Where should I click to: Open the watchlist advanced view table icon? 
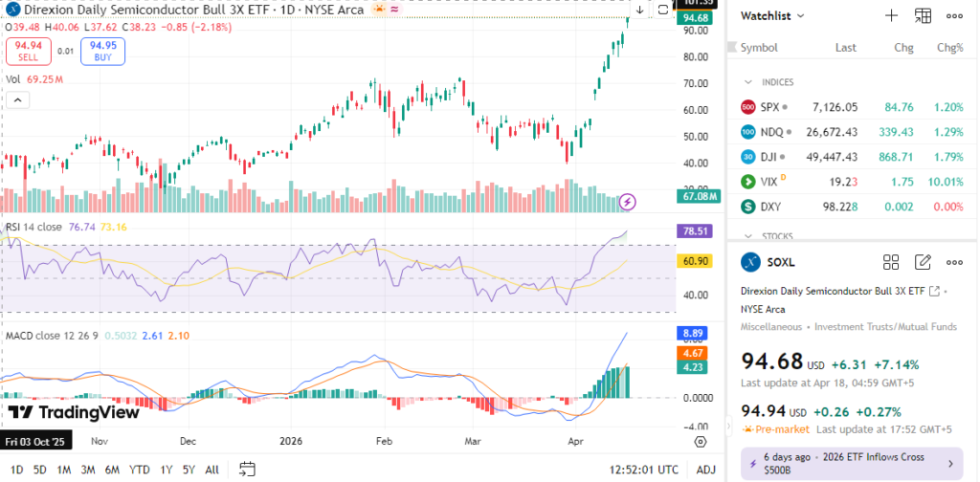click(923, 15)
